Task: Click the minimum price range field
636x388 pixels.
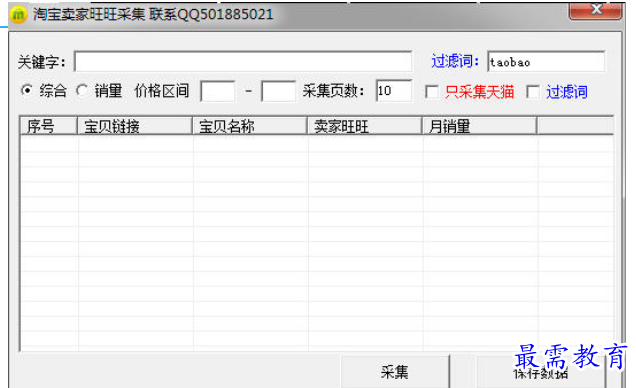Action: click(218, 91)
